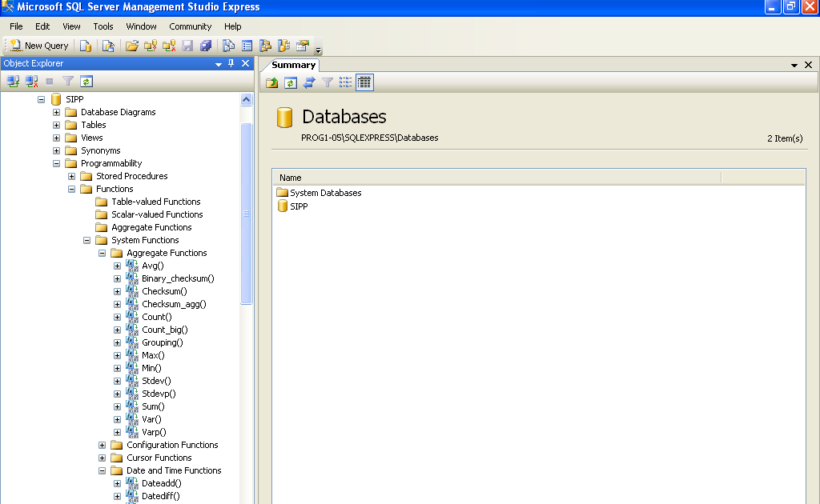Expand the Database Diagrams folder

point(57,112)
